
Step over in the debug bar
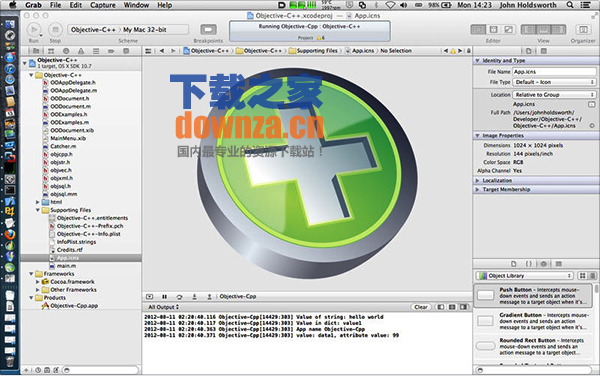pyautogui.click(x=179, y=297)
